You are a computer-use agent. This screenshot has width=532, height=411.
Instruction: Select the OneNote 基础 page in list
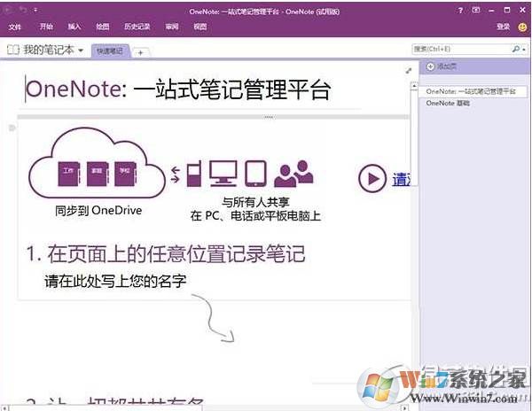pyautogui.click(x=448, y=104)
